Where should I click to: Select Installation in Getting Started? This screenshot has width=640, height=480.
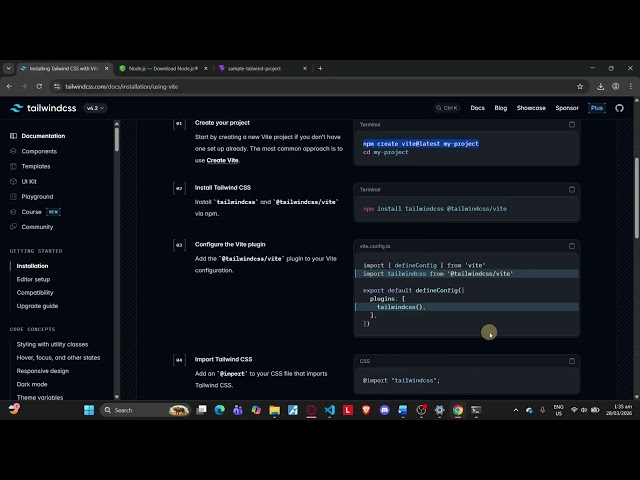point(32,266)
